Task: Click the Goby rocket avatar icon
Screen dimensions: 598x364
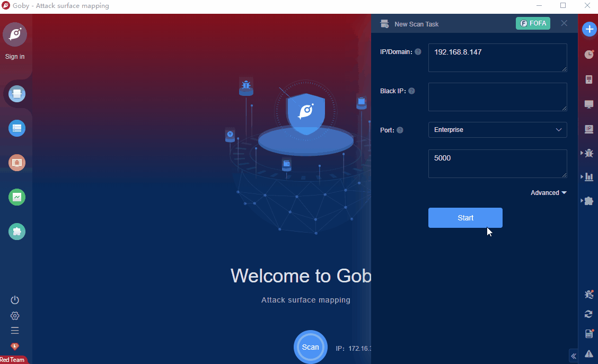Action: point(15,34)
